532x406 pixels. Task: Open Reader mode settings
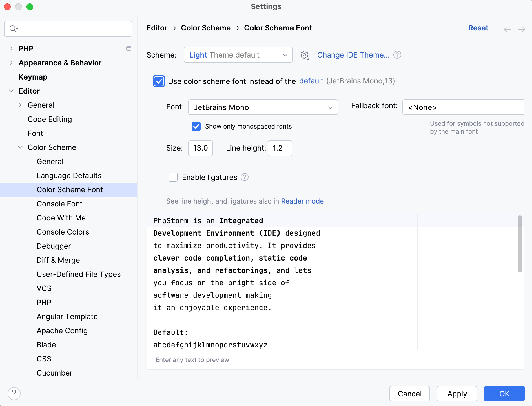pyautogui.click(x=302, y=201)
